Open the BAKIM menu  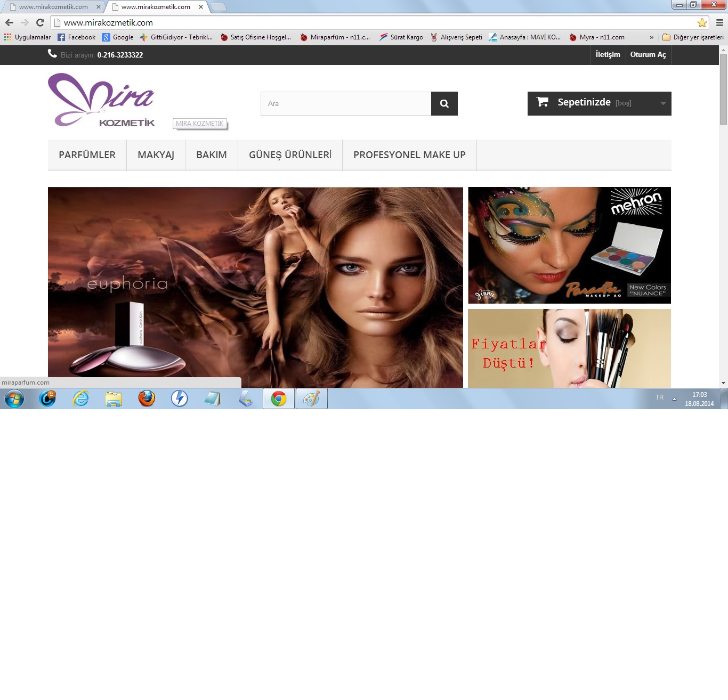click(212, 155)
